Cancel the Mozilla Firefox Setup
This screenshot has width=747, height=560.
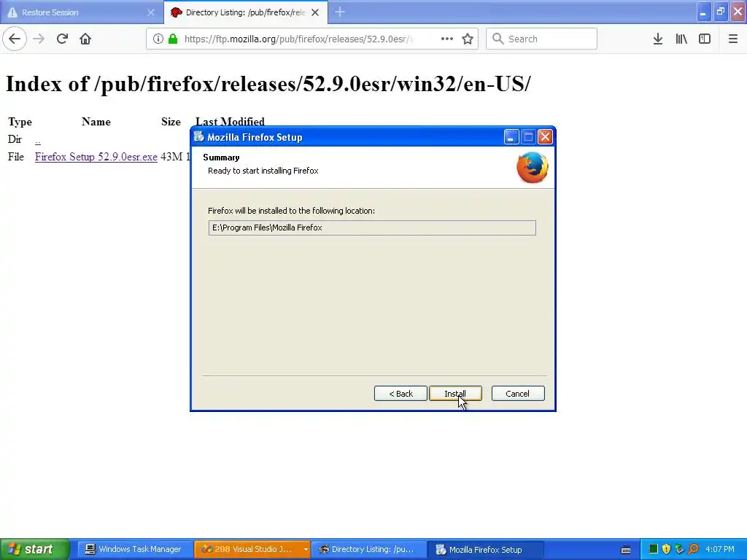click(x=518, y=393)
